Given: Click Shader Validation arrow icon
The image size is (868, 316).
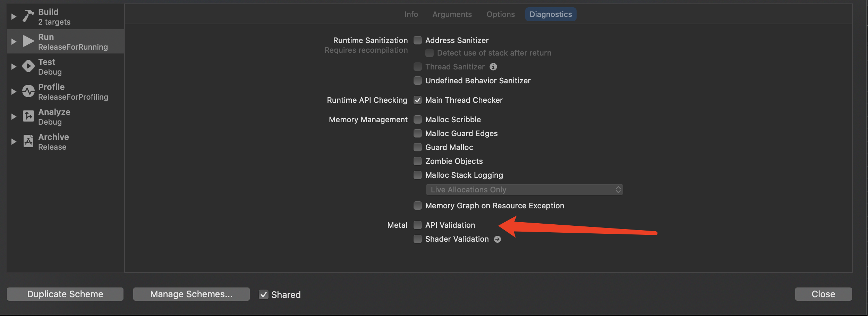Looking at the screenshot, I should tap(497, 239).
